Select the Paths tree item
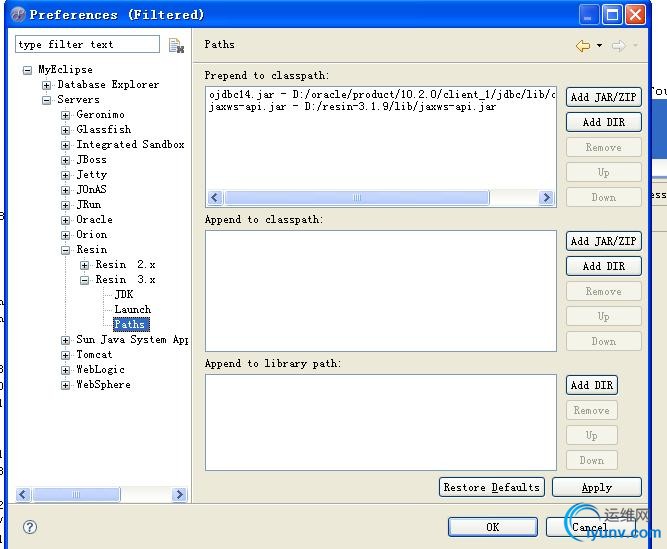 pos(131,324)
